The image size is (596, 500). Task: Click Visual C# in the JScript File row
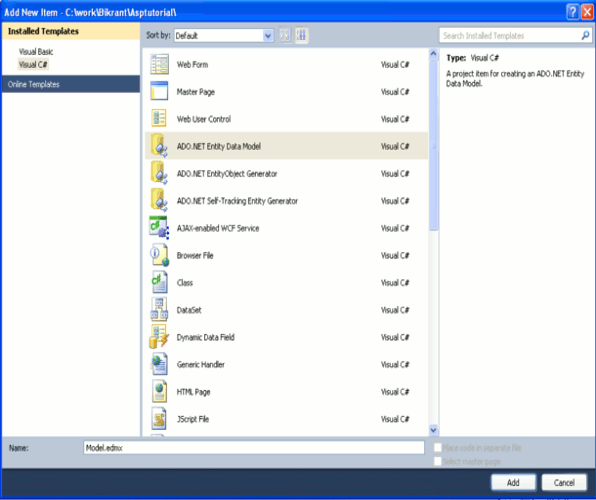point(395,419)
